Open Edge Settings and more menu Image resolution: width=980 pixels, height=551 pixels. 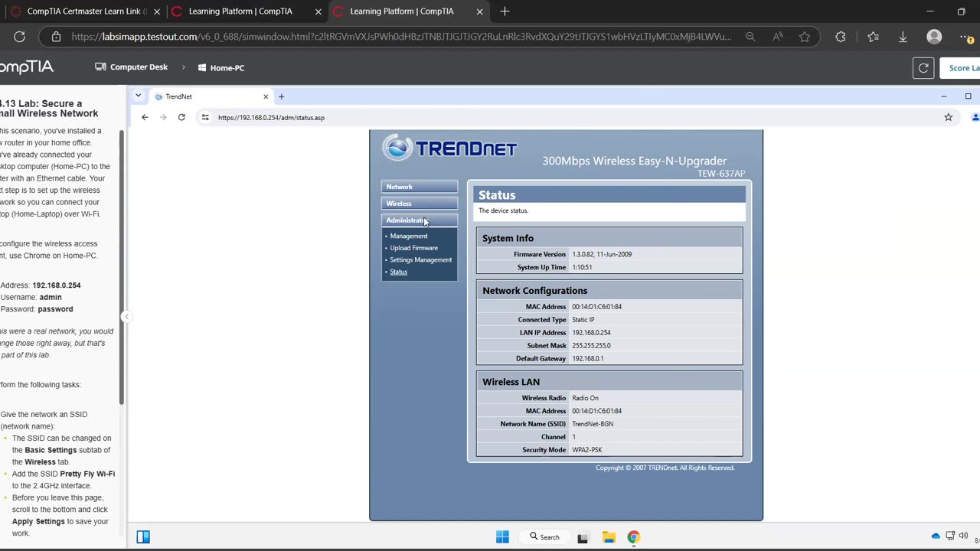(966, 37)
